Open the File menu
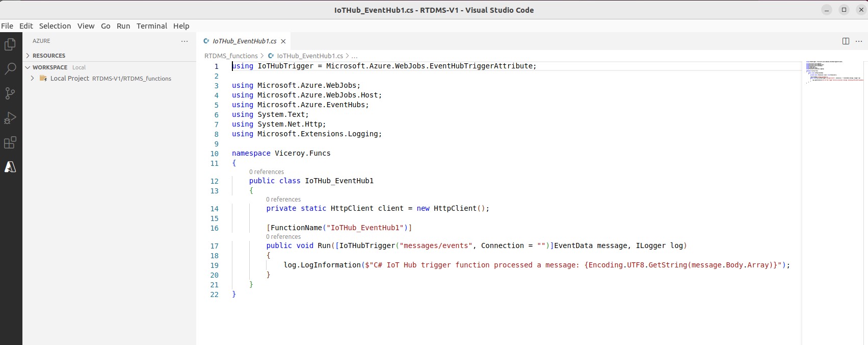 (x=7, y=26)
